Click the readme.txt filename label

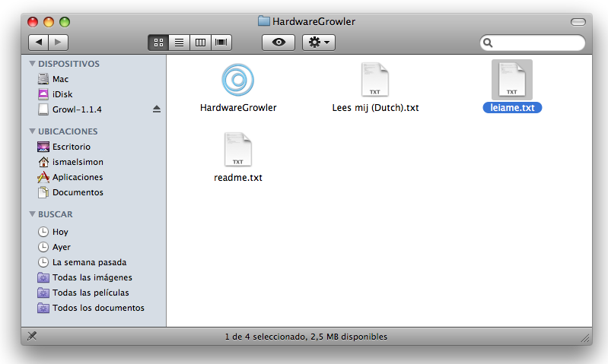click(x=238, y=178)
